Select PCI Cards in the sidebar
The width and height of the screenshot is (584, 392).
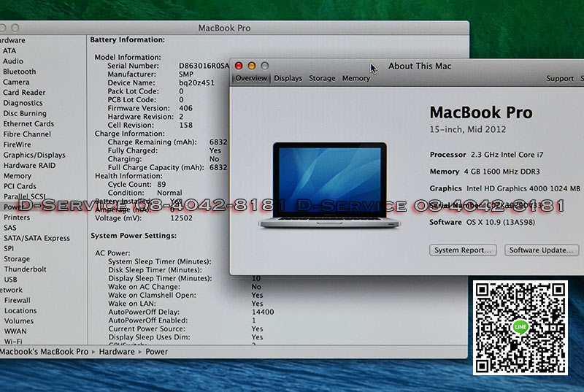click(20, 186)
